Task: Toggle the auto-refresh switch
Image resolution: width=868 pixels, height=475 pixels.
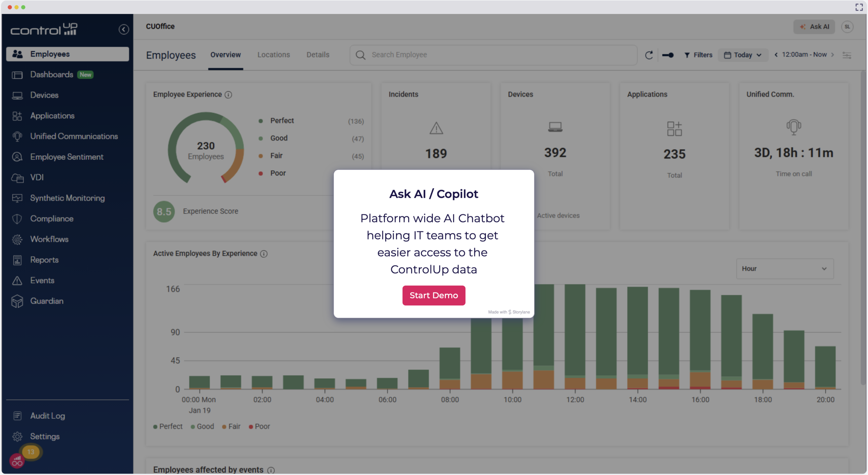Action: point(668,55)
